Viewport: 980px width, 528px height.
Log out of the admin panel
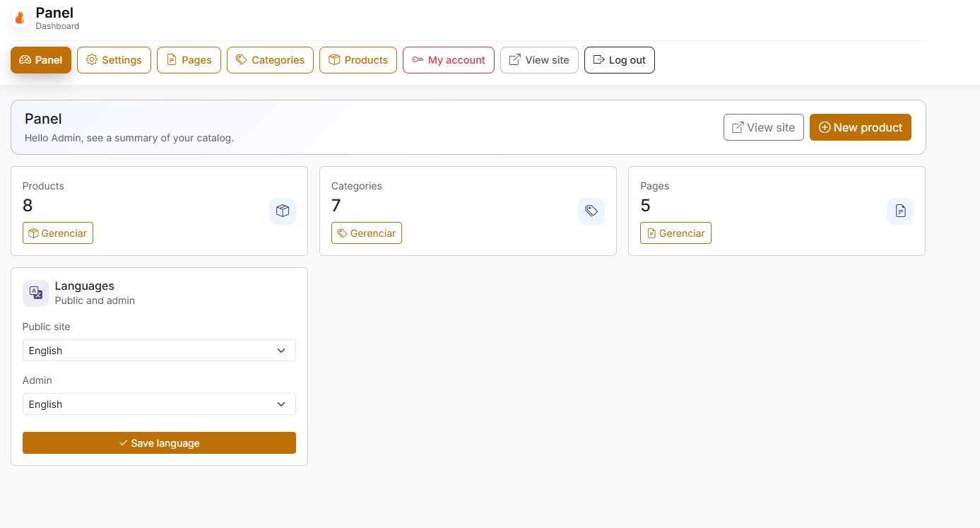[620, 60]
